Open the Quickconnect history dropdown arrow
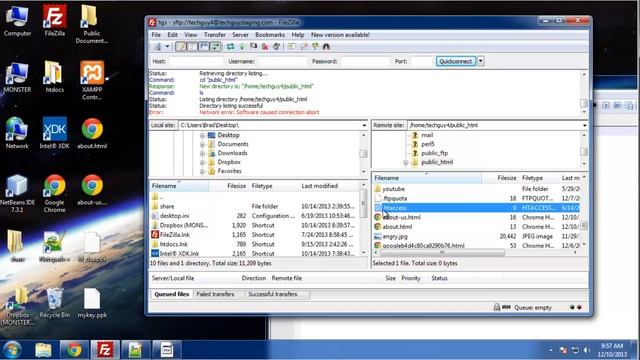Screen dimensions: 640x360 point(481,61)
